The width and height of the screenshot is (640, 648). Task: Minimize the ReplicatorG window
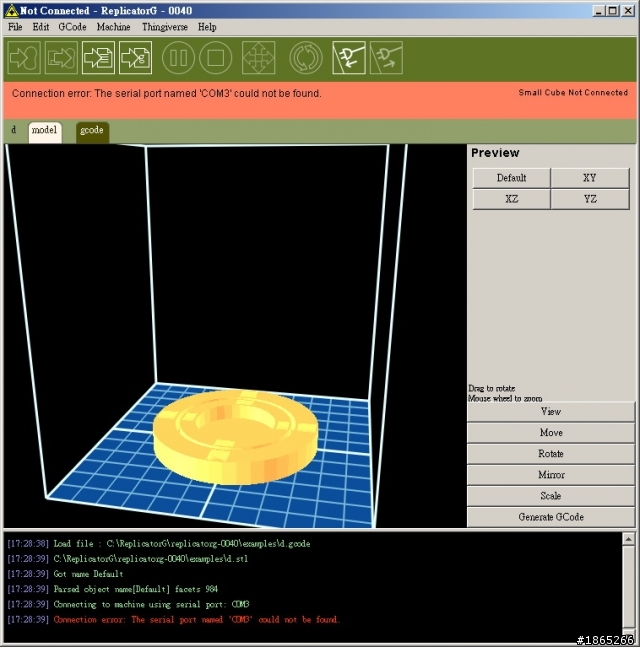coord(598,11)
